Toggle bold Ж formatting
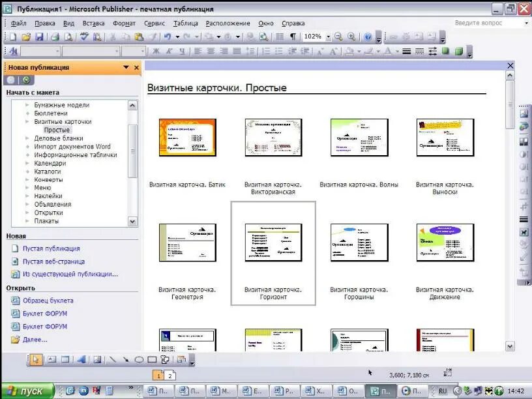The image size is (532, 399). pos(156,52)
